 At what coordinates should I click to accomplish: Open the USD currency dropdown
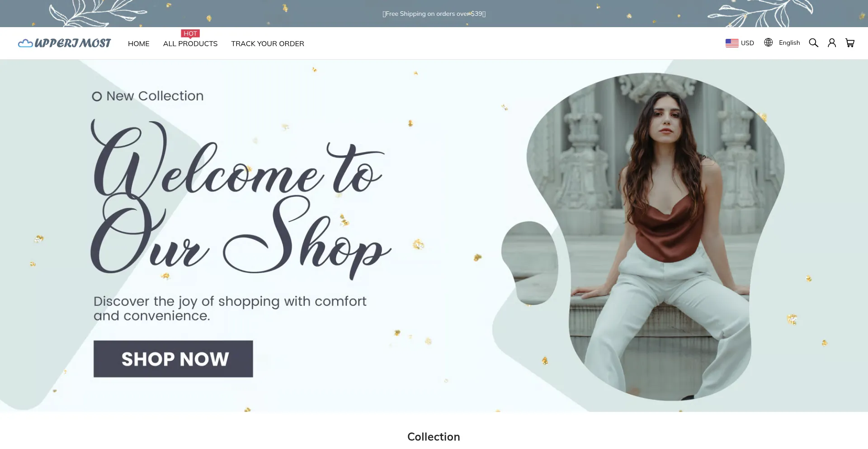coord(740,43)
